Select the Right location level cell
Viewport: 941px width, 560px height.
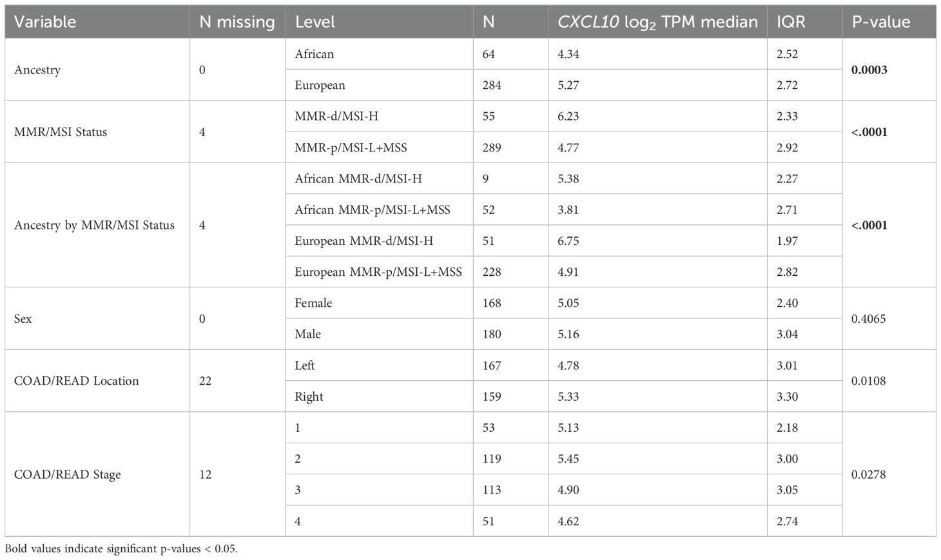click(x=309, y=397)
